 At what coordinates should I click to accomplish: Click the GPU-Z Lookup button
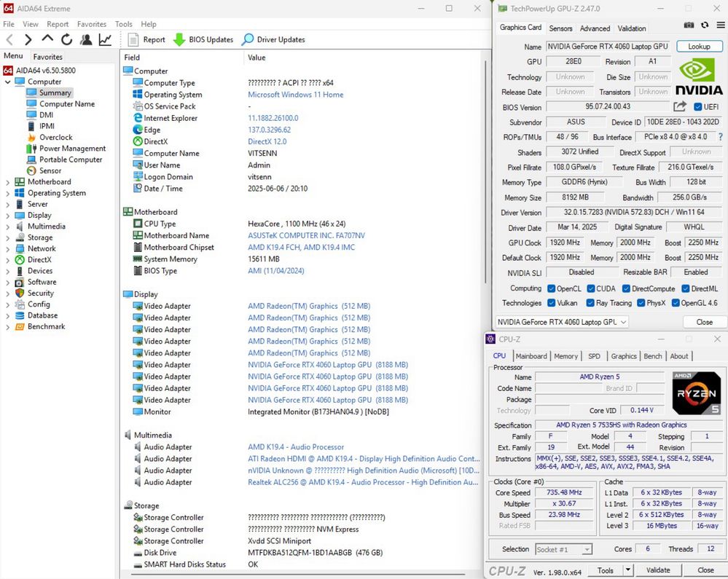pyautogui.click(x=699, y=47)
